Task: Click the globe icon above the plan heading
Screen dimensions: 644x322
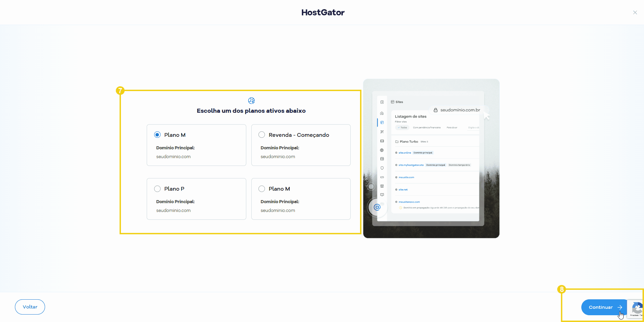Action: point(251,101)
